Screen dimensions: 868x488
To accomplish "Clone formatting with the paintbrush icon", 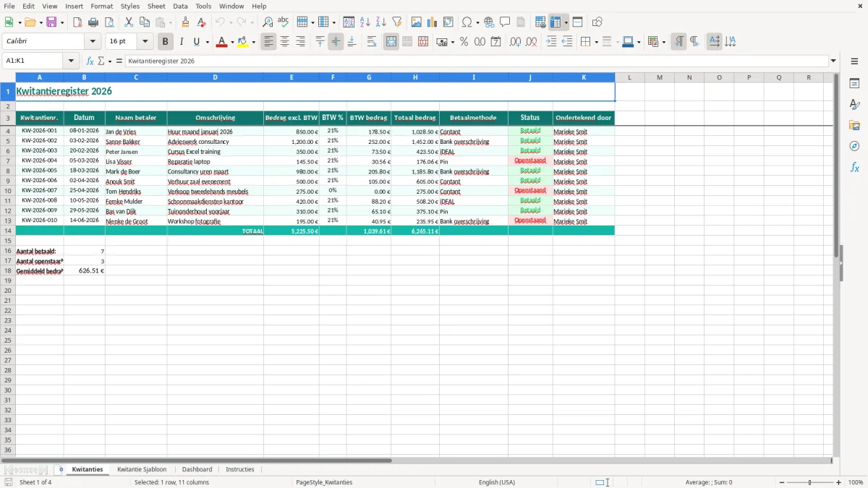I will 186,22.
